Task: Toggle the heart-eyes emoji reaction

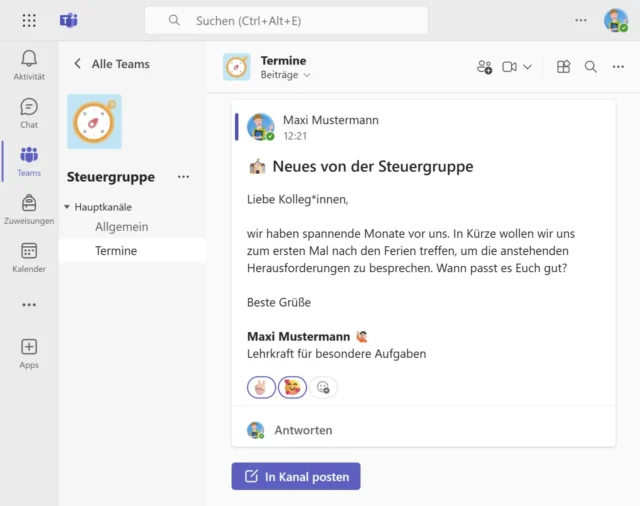Action: tap(292, 387)
